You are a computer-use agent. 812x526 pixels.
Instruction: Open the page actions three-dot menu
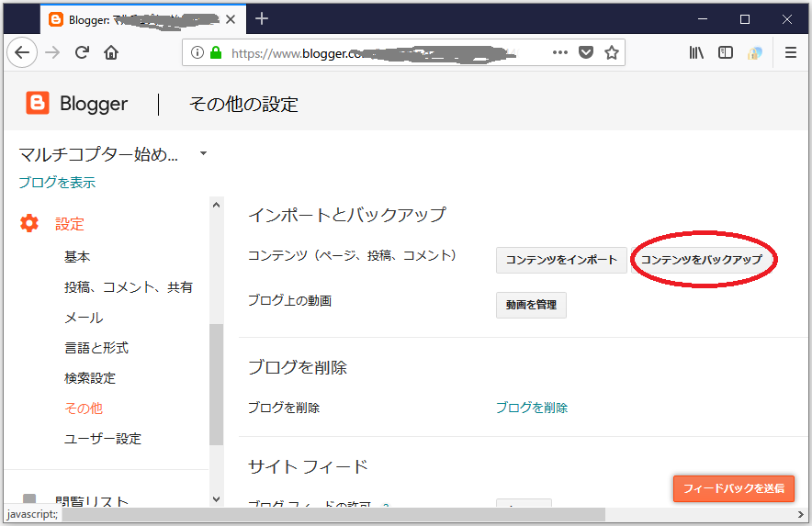pyautogui.click(x=560, y=53)
